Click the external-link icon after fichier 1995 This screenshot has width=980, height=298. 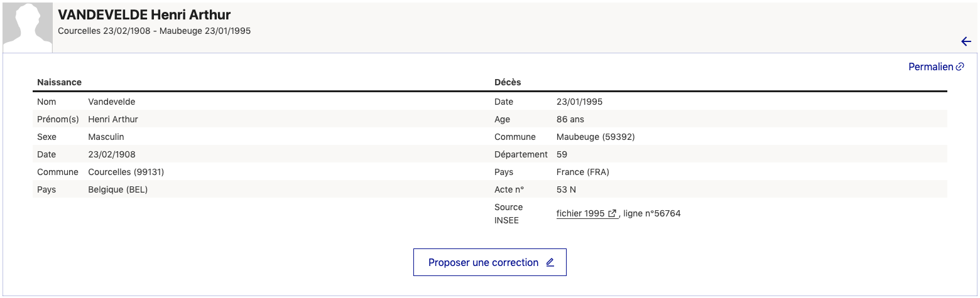(612, 213)
